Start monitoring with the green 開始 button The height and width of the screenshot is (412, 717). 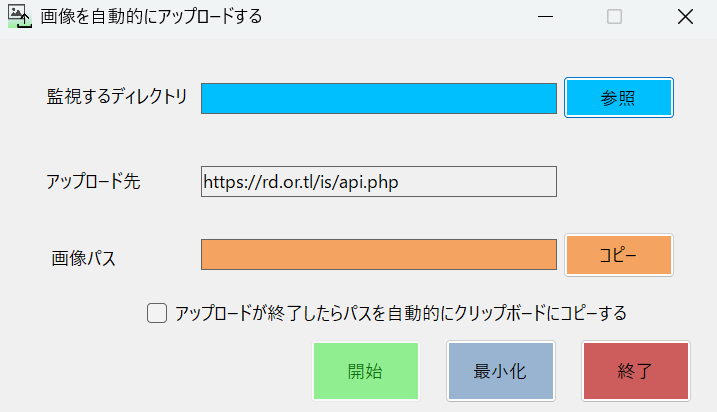click(366, 371)
